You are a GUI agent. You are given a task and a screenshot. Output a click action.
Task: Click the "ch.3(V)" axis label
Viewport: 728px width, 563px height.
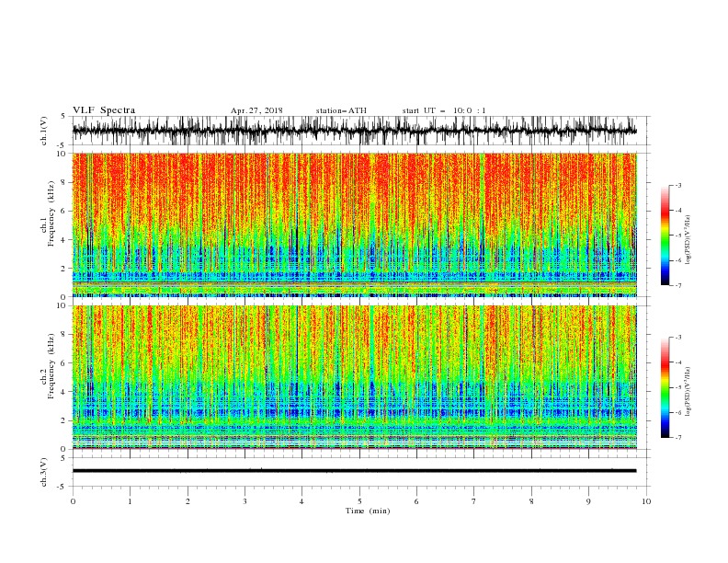click(44, 472)
